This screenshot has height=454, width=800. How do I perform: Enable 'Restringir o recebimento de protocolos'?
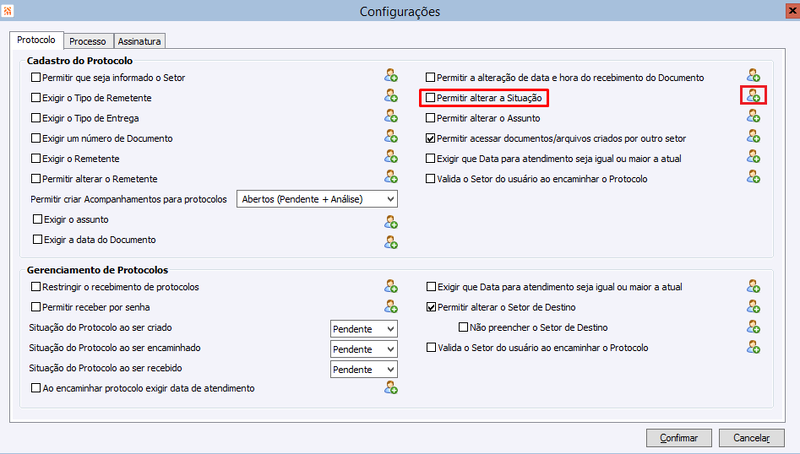36,287
